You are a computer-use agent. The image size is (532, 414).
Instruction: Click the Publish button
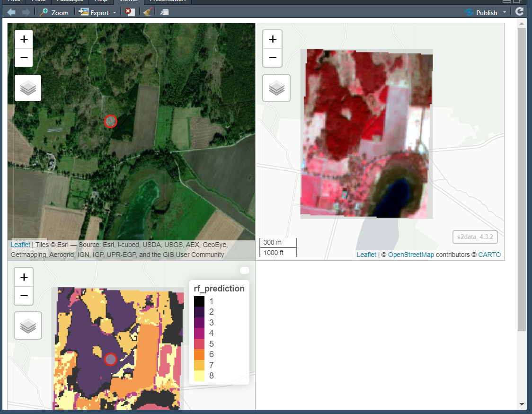[x=481, y=12]
